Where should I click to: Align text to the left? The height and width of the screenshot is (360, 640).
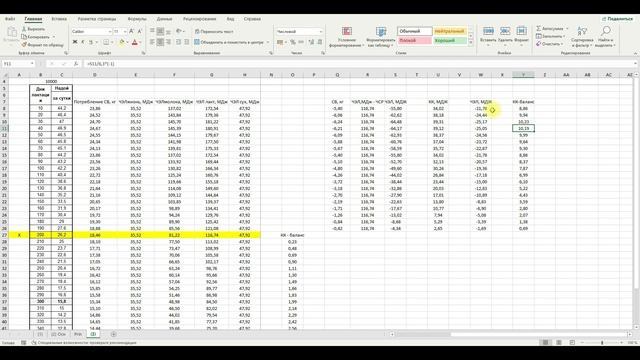(152, 42)
